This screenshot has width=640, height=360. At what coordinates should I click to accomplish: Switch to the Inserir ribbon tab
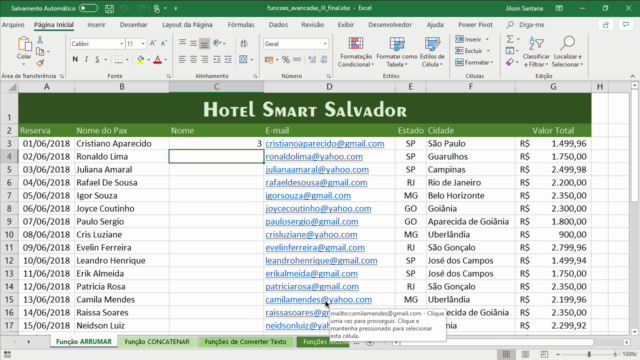96,24
